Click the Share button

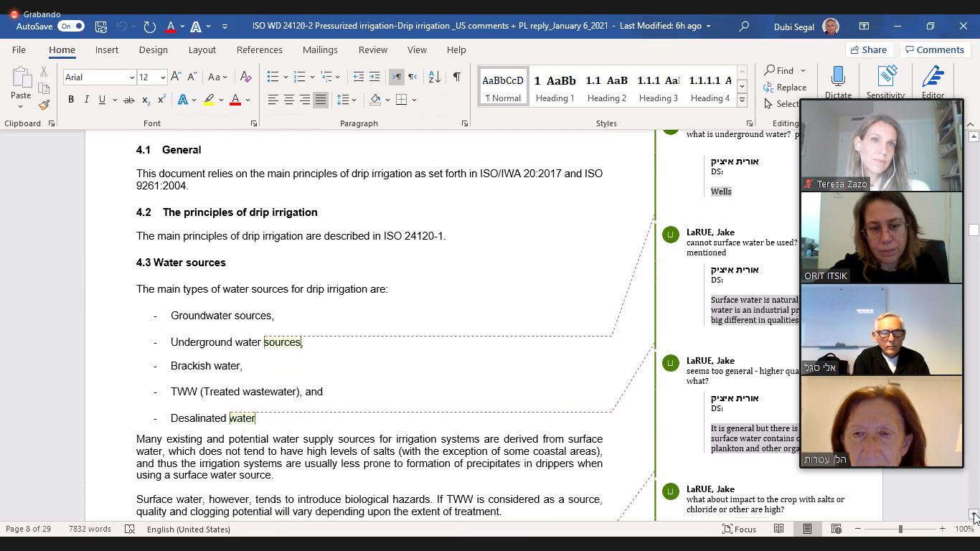point(868,50)
